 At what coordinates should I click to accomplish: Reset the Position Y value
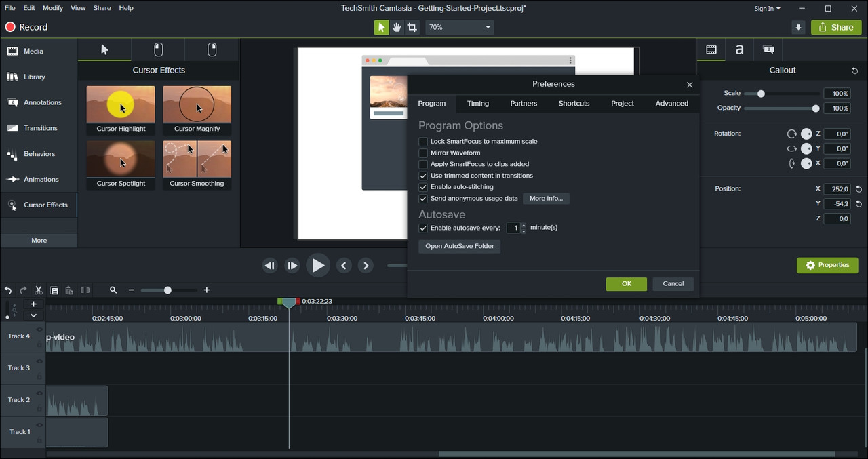(x=859, y=204)
